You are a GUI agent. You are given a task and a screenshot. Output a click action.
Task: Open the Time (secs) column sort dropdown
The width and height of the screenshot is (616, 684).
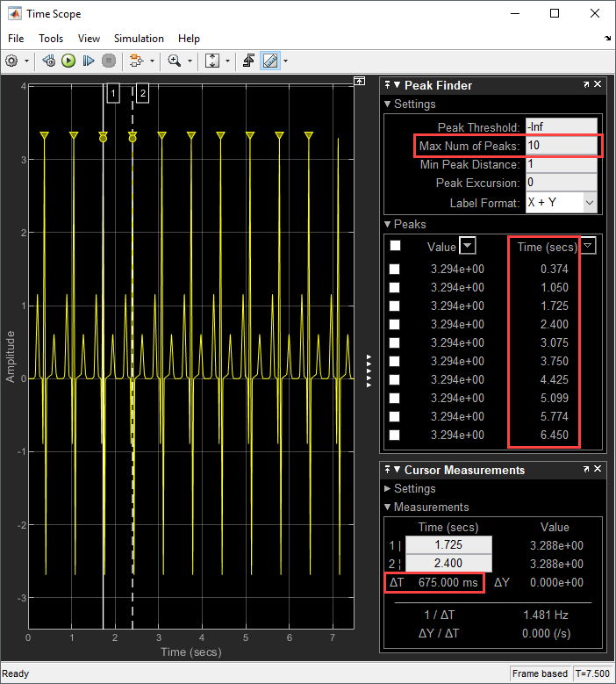(x=588, y=247)
